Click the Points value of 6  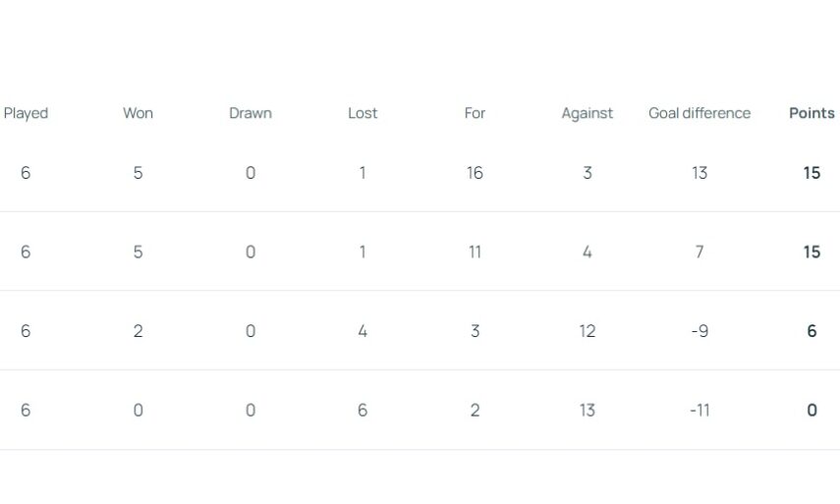(812, 331)
